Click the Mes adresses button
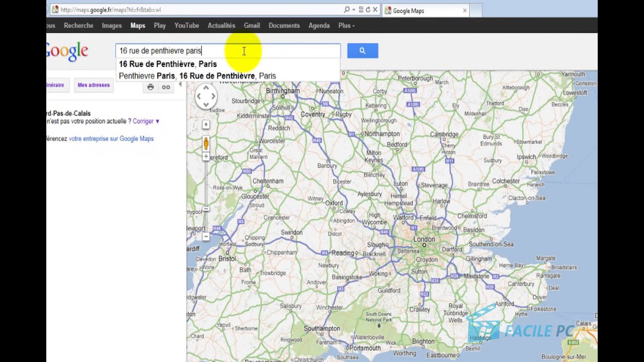Screen dimensions: 644x362 tap(94, 85)
